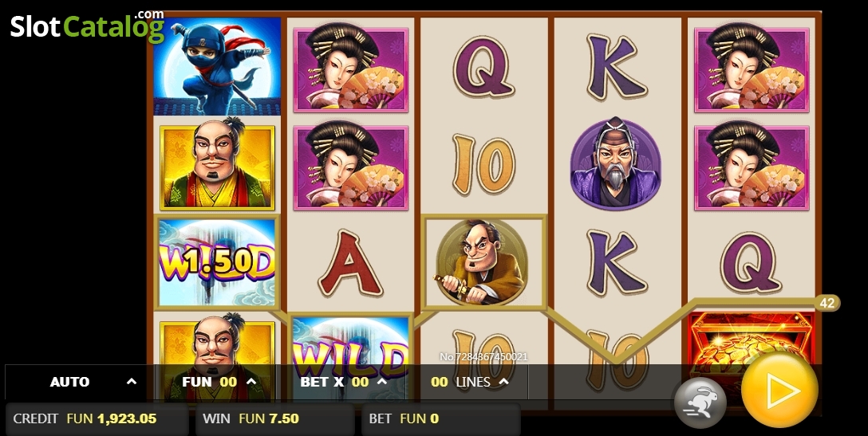Click the red letter A symbol
The image size is (868, 436).
coord(351,263)
